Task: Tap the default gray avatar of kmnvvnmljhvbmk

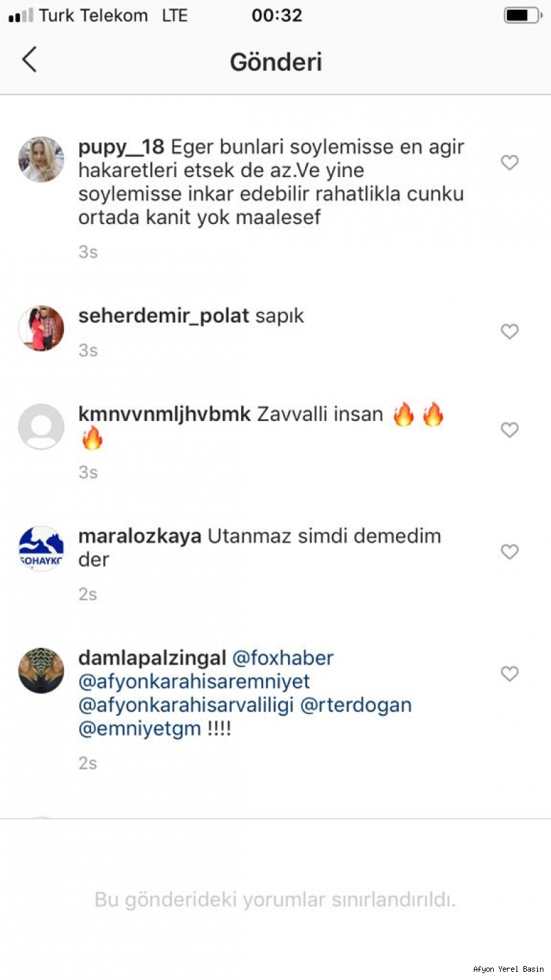Action: point(41,427)
